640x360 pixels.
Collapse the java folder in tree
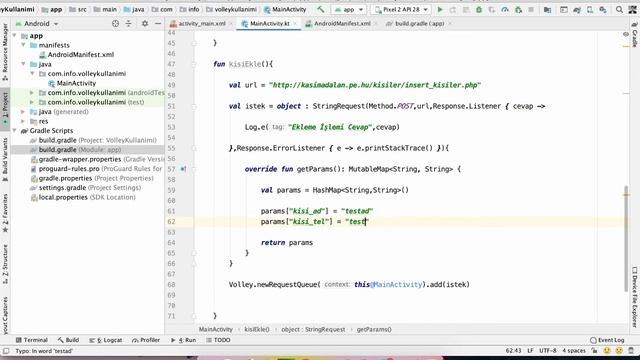pyautogui.click(x=24, y=64)
